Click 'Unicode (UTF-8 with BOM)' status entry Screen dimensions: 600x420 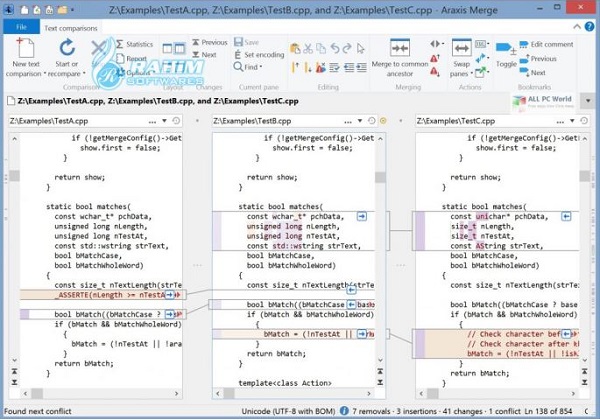[x=288, y=411]
